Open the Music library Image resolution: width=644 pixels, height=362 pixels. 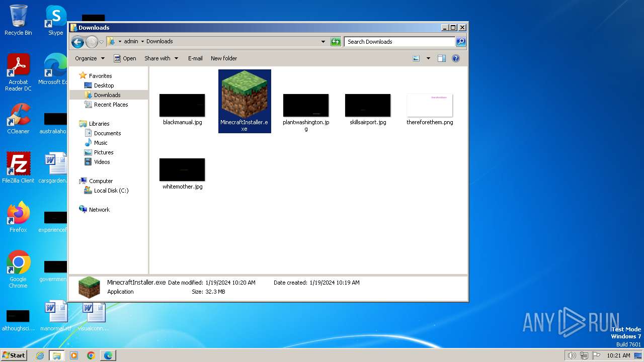tap(101, 143)
